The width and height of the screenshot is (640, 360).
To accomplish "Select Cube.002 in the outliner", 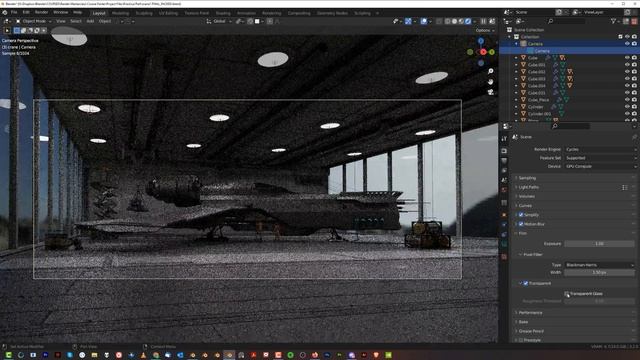I will click(x=536, y=72).
